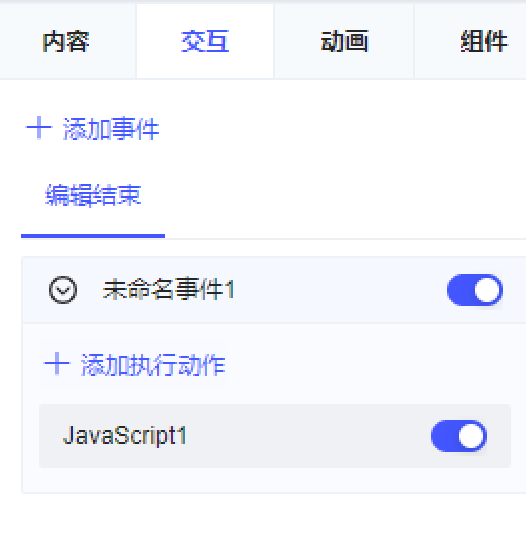This screenshot has height=534, width=526.
Task: Toggle the 未命名事件1 event switch
Action: 475,290
